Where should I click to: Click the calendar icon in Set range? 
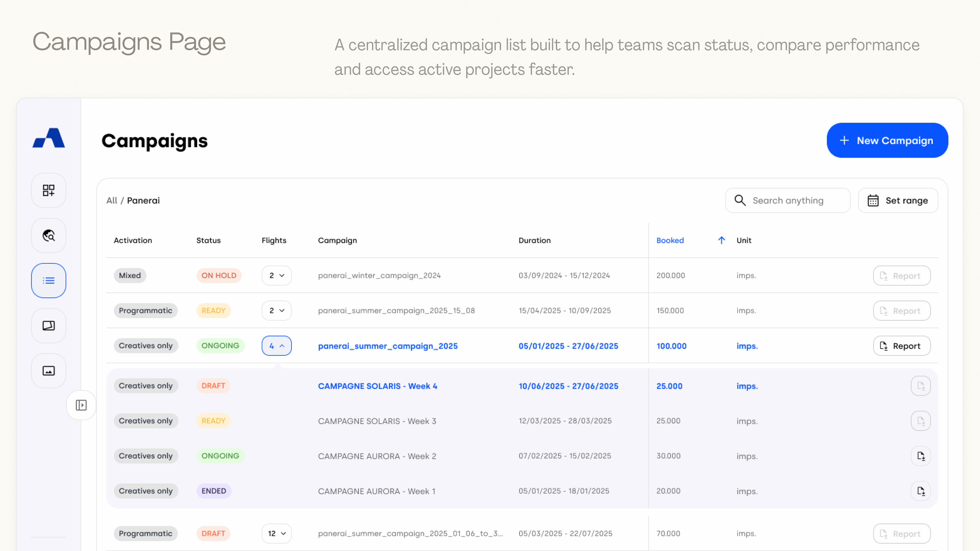[873, 201]
